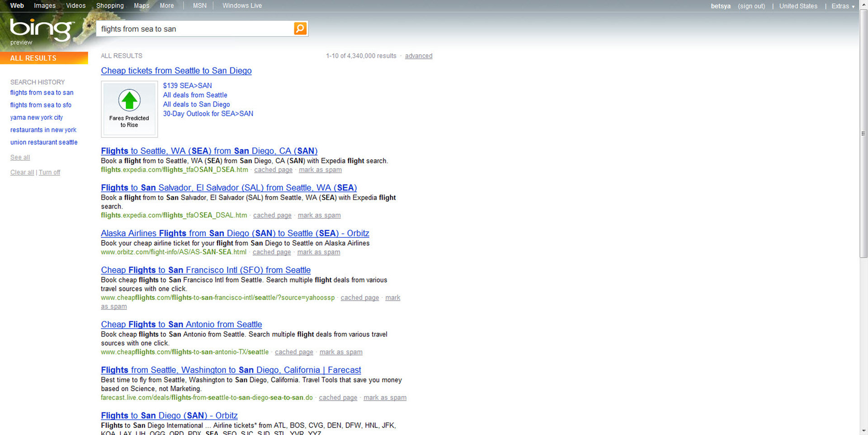Mark San Francisco cheapflights result as spam
868x435 pixels.
392,298
